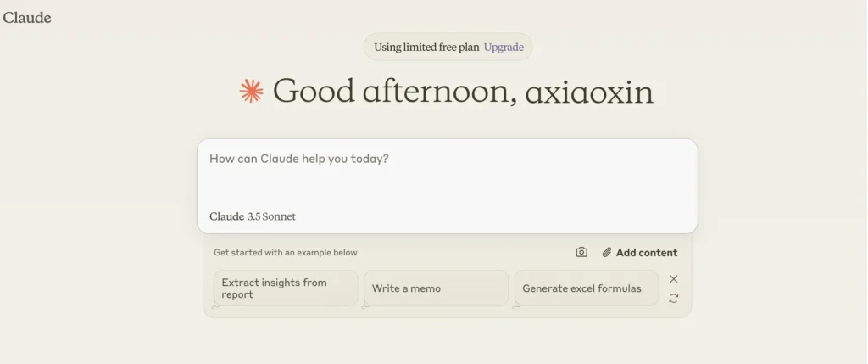Click the orange starburst Claude icon

pos(251,91)
